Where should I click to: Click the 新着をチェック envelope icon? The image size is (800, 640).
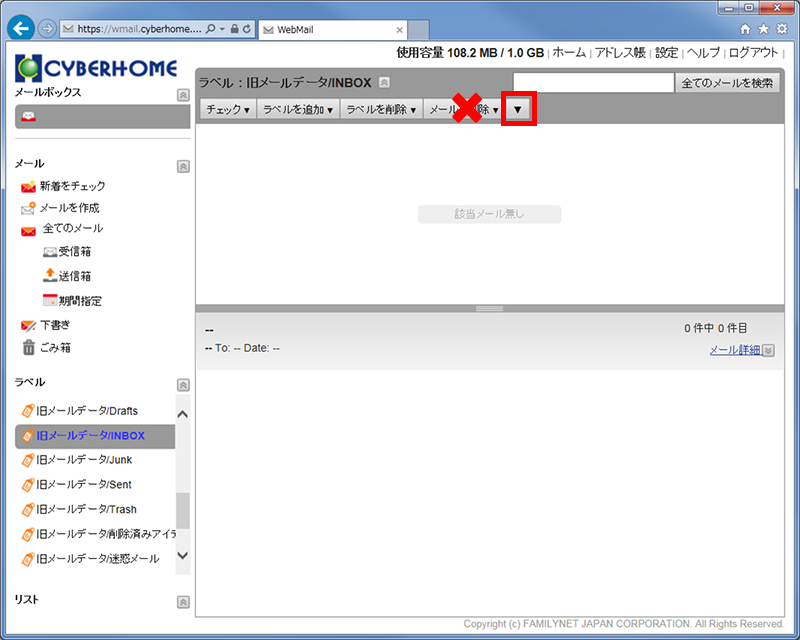pyautogui.click(x=28, y=186)
